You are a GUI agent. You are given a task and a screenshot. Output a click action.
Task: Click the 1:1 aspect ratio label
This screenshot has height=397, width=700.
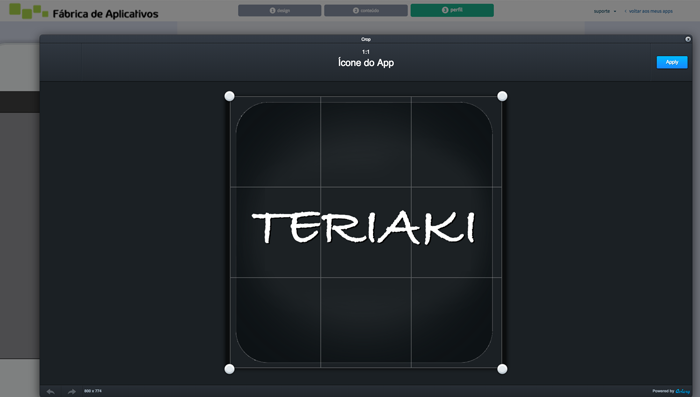click(366, 52)
